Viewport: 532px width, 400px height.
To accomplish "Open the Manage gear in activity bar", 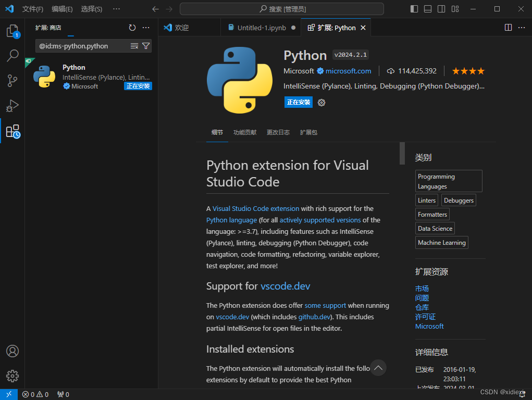I will pos(13,376).
